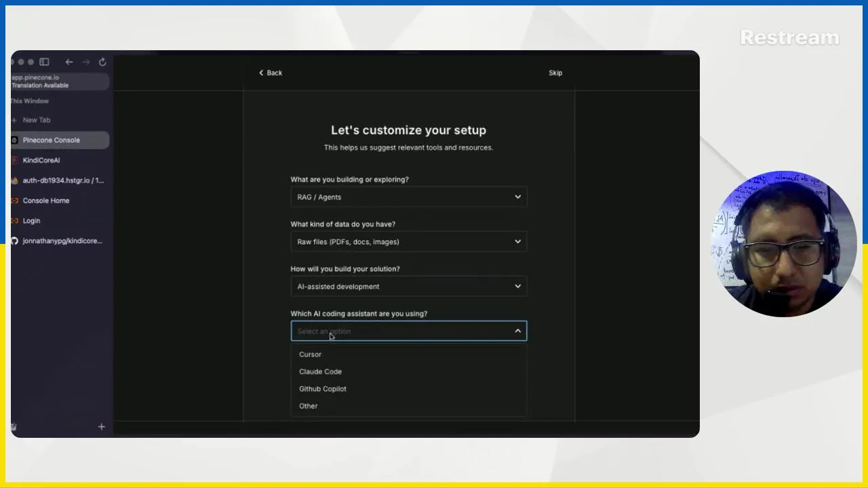
Task: Reload the page with refresh icon
Action: [102, 62]
